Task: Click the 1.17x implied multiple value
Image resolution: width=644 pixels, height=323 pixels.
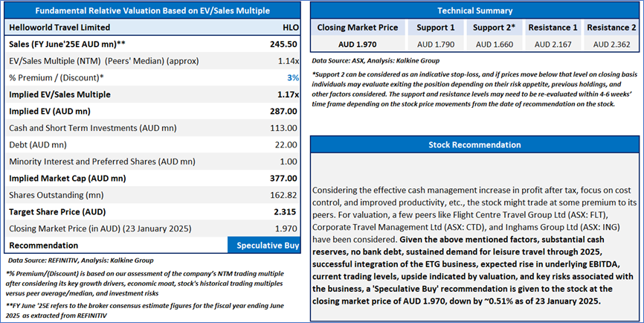Action: coord(288,95)
